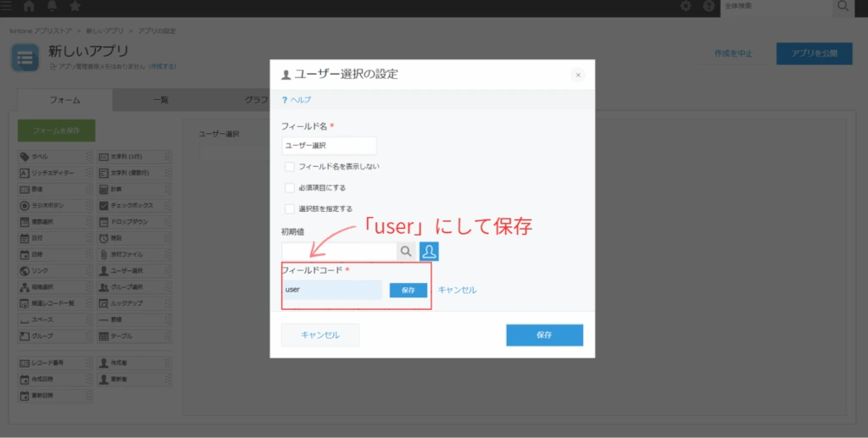Open the help question mark in header

point(709,6)
